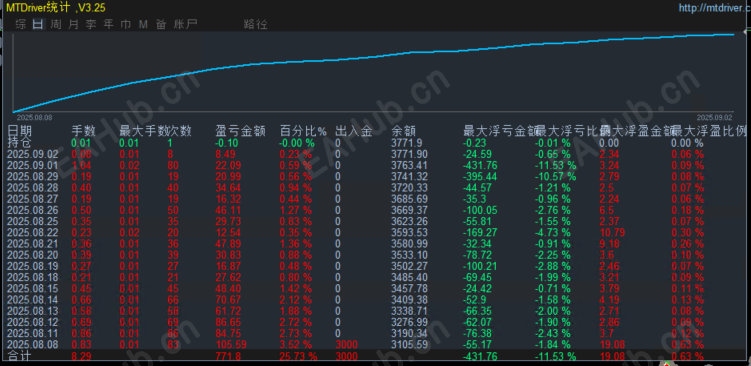Click the chart end date 2025.09.02

715,117
